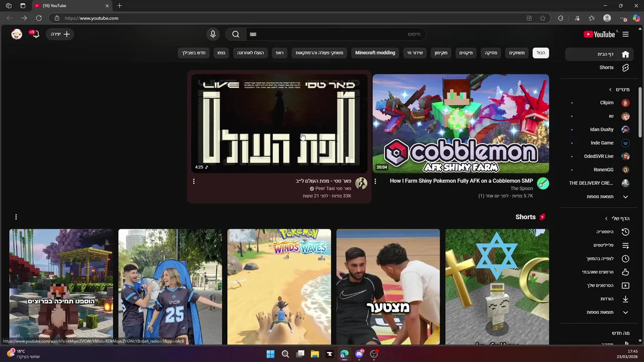Open The Spoon channel name link
This screenshot has height=362, width=644.
pos(522,189)
